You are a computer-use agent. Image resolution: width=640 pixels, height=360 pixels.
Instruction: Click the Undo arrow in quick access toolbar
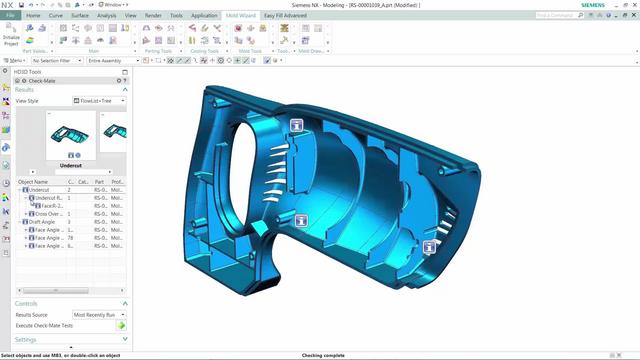(x=31, y=5)
